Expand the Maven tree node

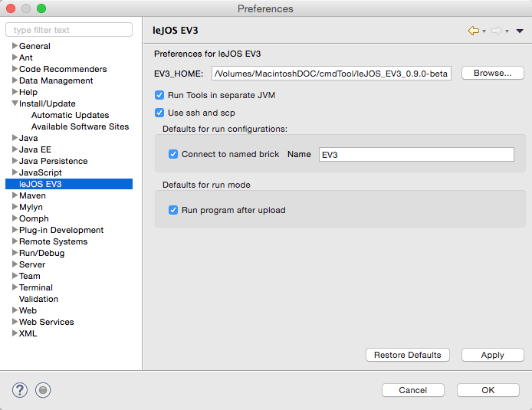coord(15,195)
